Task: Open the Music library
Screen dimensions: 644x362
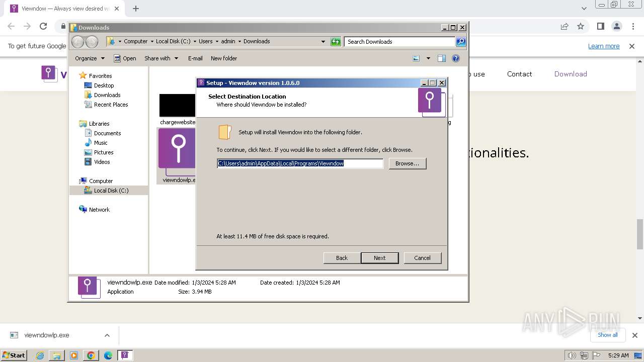Action: 101,143
